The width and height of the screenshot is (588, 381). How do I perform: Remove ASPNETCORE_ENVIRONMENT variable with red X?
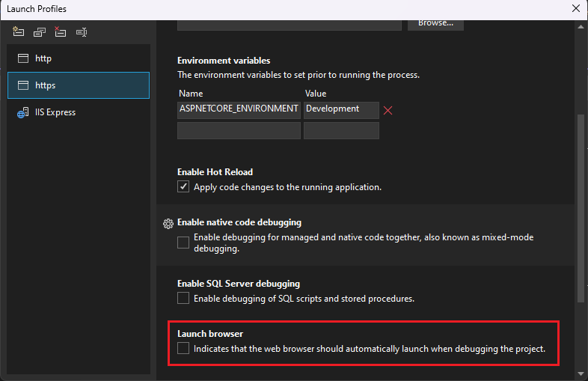tap(388, 111)
